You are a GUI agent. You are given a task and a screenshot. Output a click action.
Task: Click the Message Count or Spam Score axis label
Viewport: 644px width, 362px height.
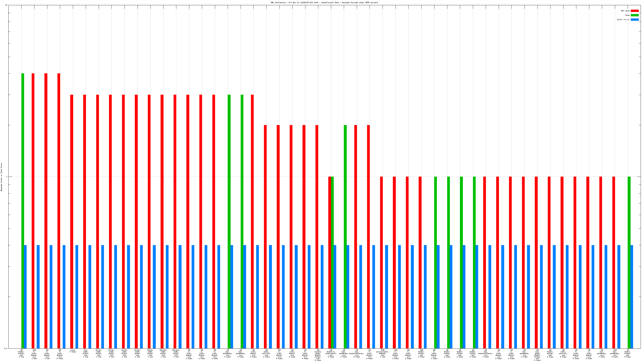click(1, 177)
